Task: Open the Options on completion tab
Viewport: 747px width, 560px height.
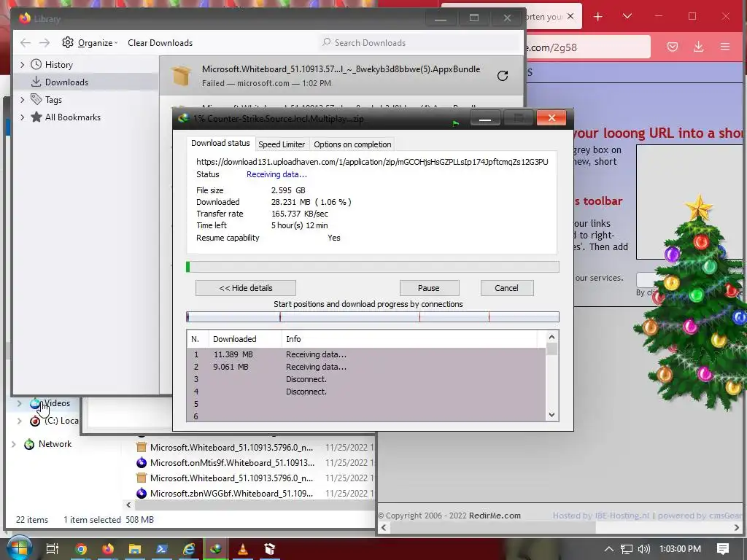Action: [352, 144]
